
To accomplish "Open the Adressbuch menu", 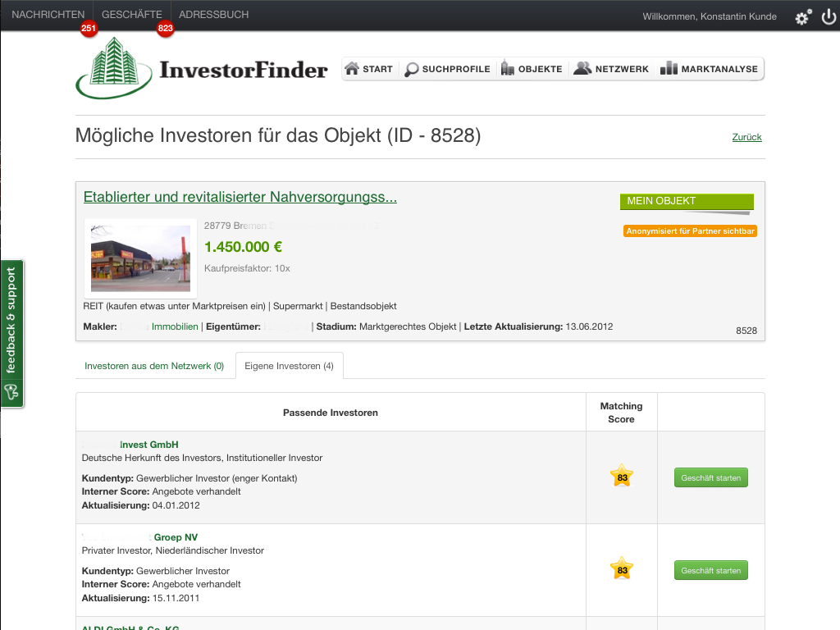I will coord(213,15).
